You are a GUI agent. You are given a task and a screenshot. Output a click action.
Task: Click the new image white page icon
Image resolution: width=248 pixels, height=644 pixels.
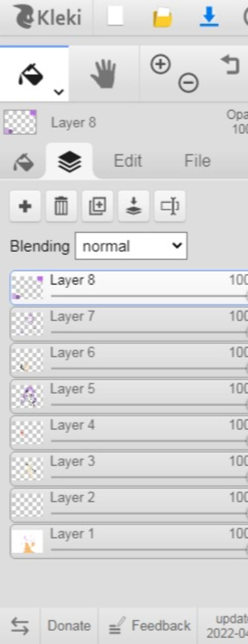pyautogui.click(x=115, y=16)
